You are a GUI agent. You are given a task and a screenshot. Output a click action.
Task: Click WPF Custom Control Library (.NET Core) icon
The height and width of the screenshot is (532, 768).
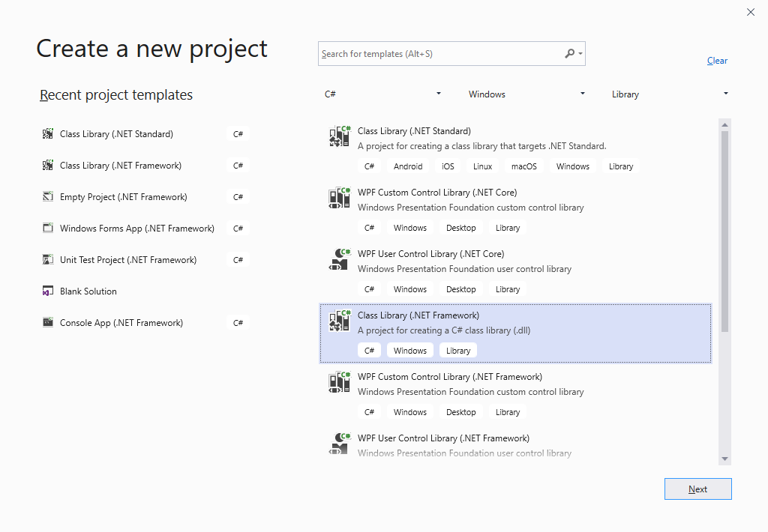[x=340, y=198]
